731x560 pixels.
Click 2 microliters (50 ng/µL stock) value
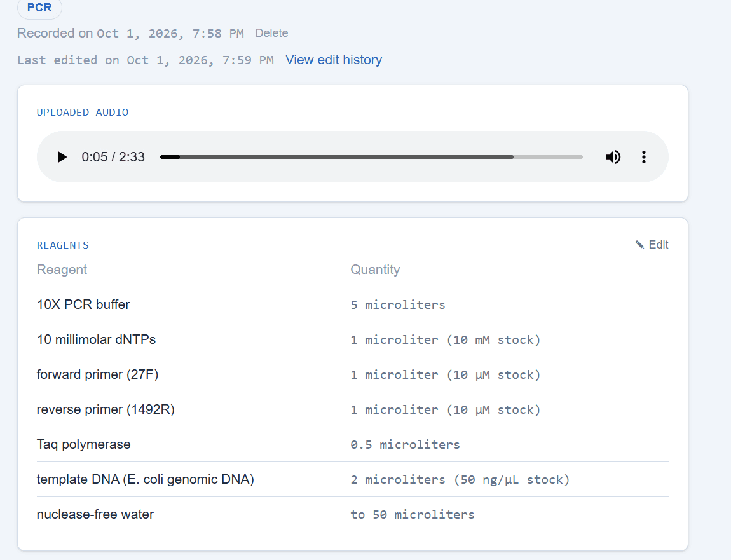click(460, 480)
